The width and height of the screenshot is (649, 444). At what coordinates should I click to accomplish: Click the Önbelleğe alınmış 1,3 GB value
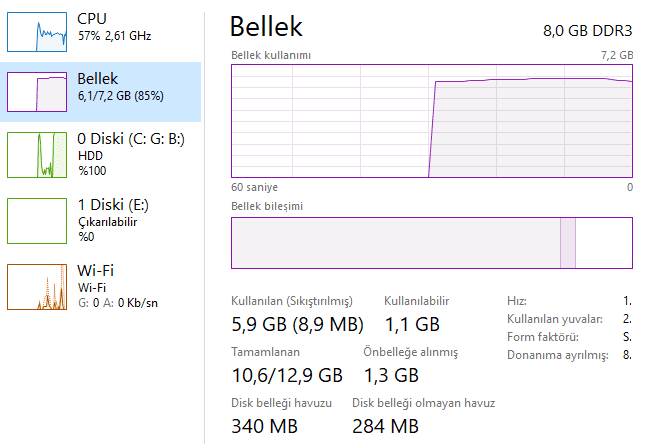click(390, 375)
